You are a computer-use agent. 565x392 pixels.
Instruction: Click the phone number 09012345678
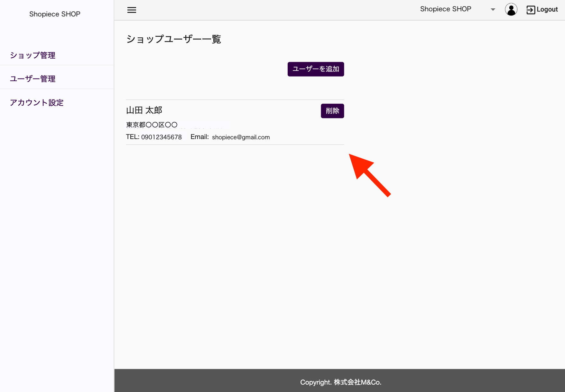tap(162, 137)
